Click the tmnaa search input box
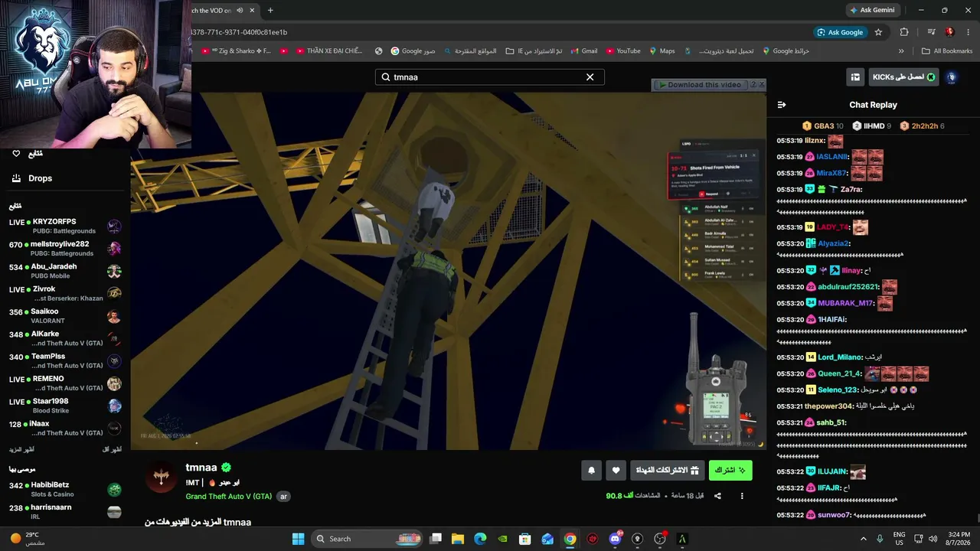Image resolution: width=980 pixels, height=551 pixels. click(x=490, y=77)
